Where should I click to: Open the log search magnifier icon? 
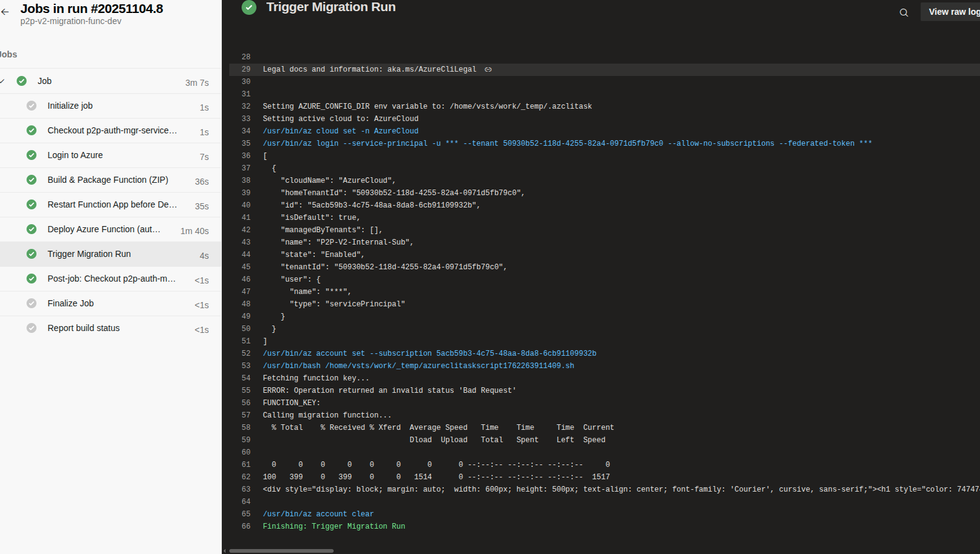(903, 12)
